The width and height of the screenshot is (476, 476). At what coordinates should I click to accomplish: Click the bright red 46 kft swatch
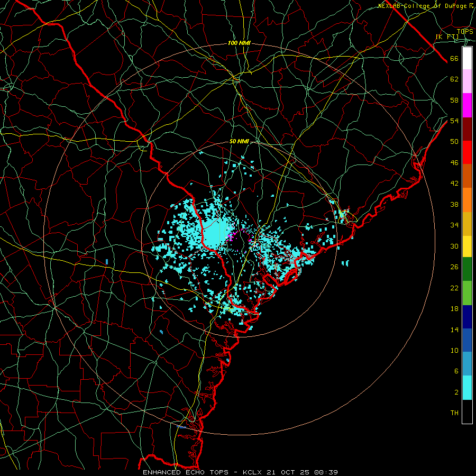tap(467, 152)
